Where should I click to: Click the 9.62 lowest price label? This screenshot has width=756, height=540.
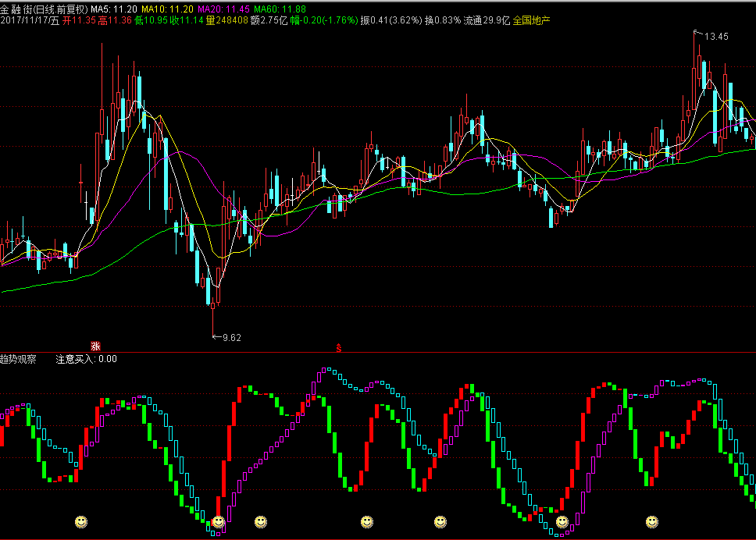pos(232,338)
